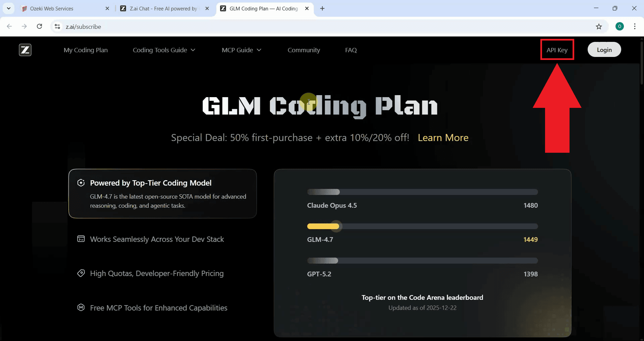
Task: Click the GLM-4.7 score progress bar
Action: [x=422, y=226]
